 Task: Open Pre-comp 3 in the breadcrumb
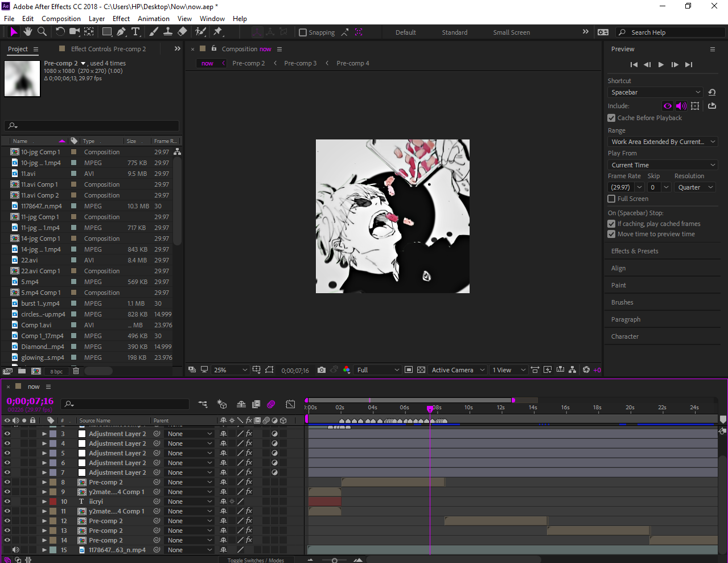pos(301,63)
